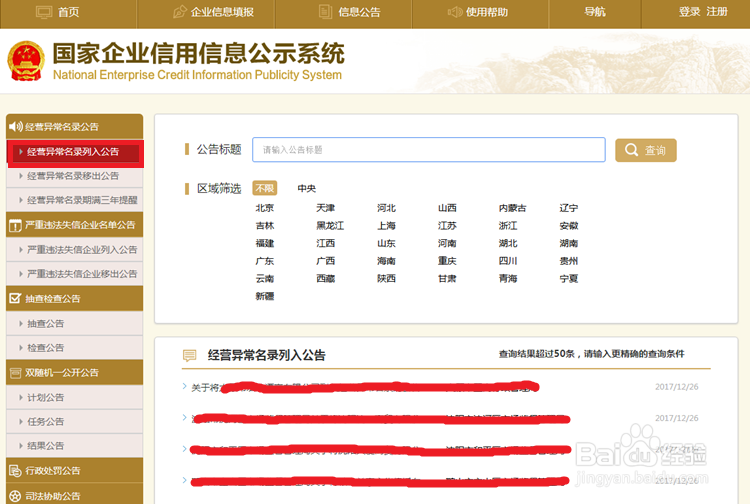Filter by region 重庆
The width and height of the screenshot is (750, 504).
447,261
